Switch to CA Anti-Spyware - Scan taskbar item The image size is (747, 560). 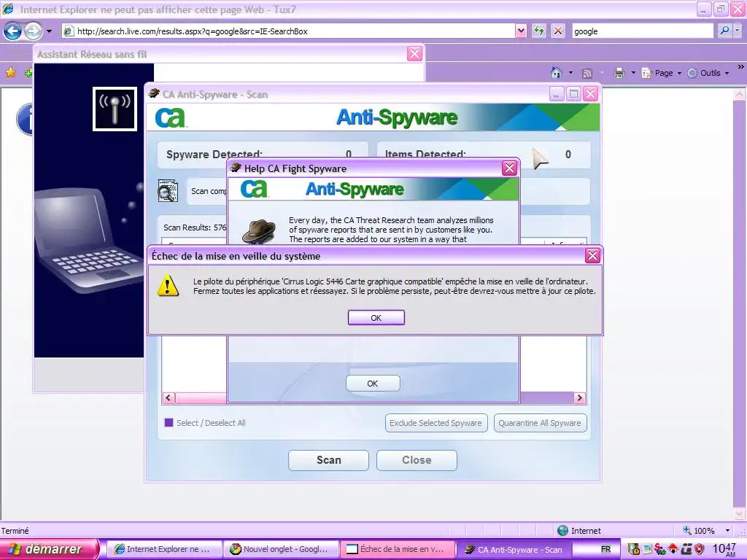[x=514, y=549]
